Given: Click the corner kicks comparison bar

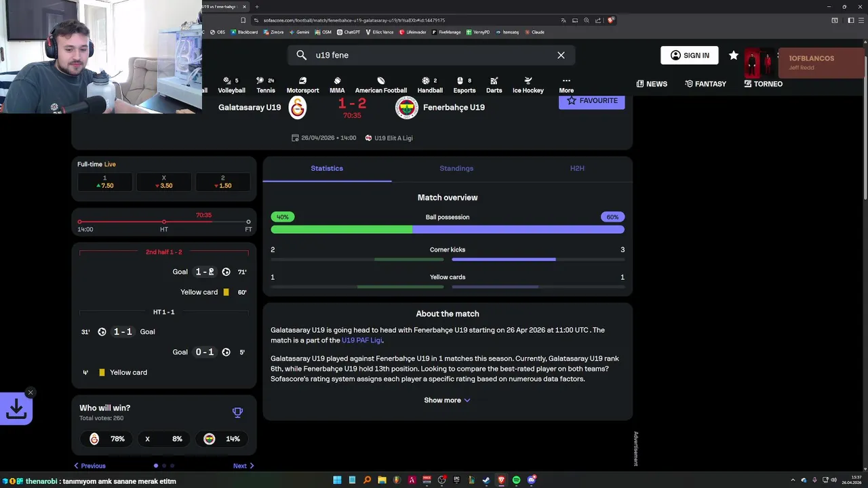Looking at the screenshot, I should coord(448,259).
